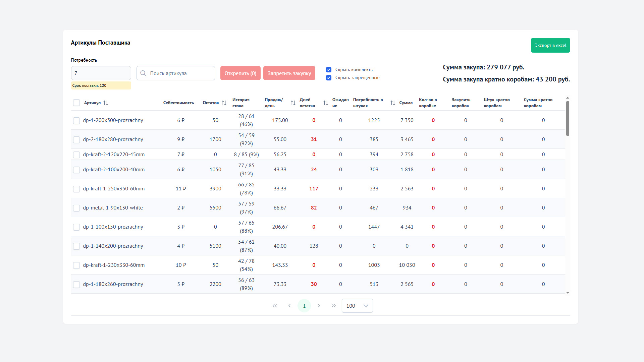644x362 pixels.
Task: Click article name dp-kraft-2-100x200-40mm
Action: [x=114, y=170]
